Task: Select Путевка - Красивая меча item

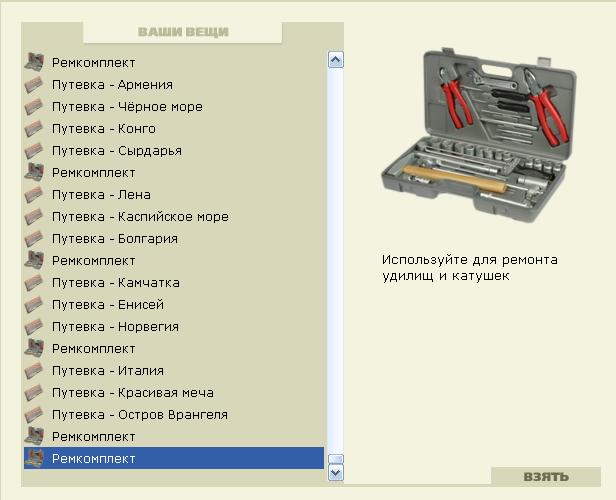Action: coord(174,392)
